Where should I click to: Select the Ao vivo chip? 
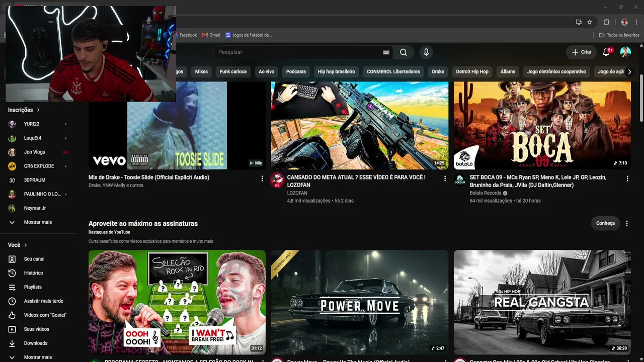tap(266, 72)
